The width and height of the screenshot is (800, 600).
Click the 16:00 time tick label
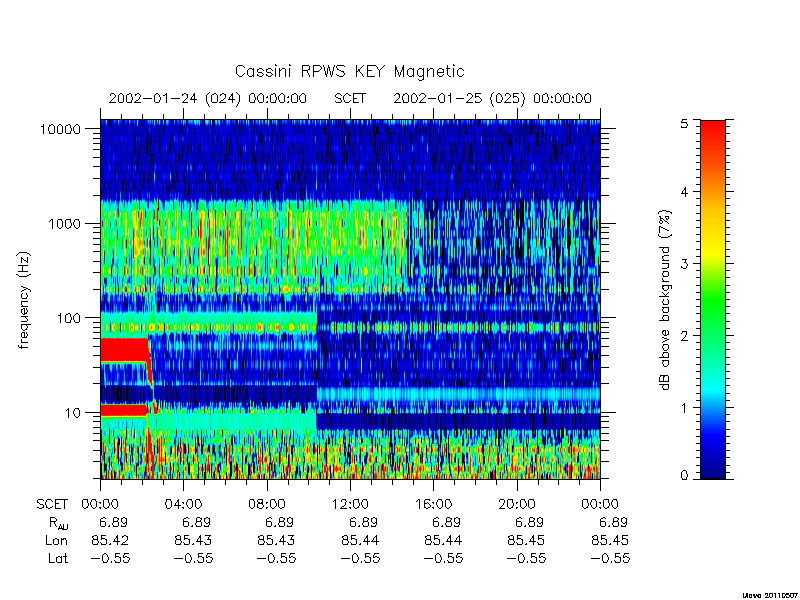pos(433,505)
